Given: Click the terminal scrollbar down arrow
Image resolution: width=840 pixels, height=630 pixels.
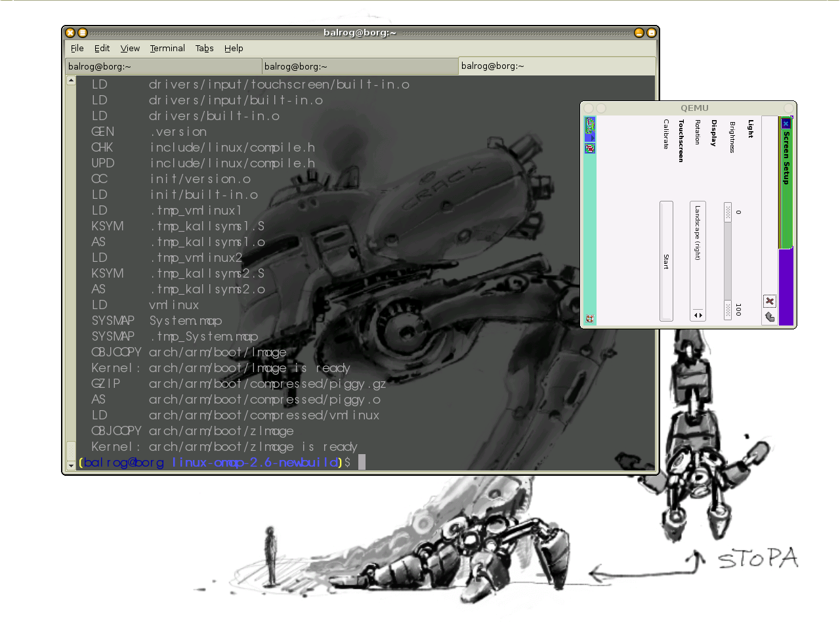Looking at the screenshot, I should [71, 465].
